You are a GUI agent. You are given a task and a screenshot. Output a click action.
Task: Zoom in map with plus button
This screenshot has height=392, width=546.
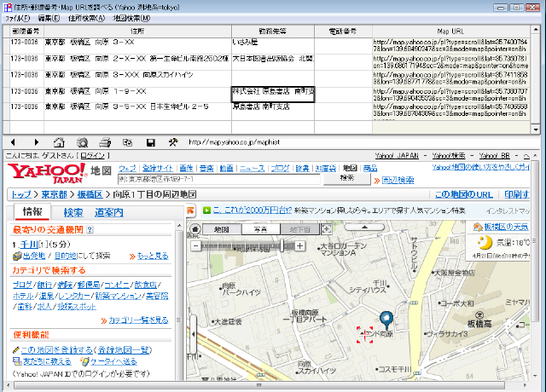pyautogui.click(x=299, y=246)
